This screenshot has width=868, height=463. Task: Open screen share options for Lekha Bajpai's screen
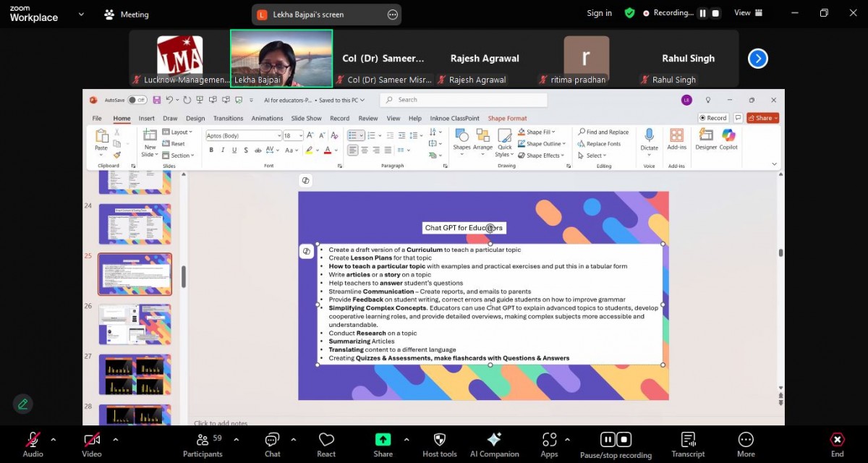point(393,14)
